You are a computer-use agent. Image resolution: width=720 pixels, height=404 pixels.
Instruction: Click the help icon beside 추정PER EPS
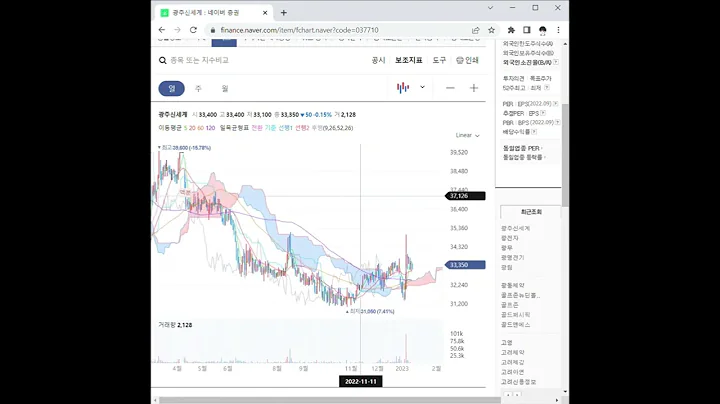coord(543,113)
